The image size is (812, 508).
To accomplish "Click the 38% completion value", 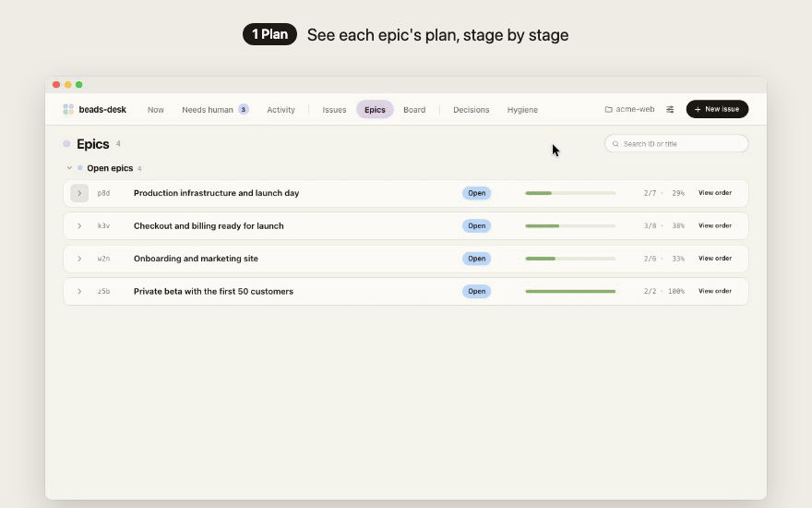I will pos(678,226).
